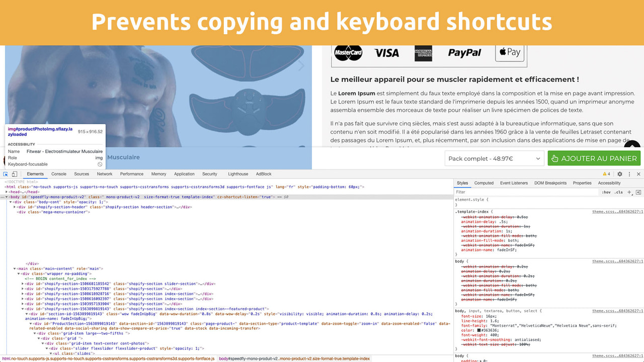Click the AJOUTER AU PANIER button

tap(594, 158)
